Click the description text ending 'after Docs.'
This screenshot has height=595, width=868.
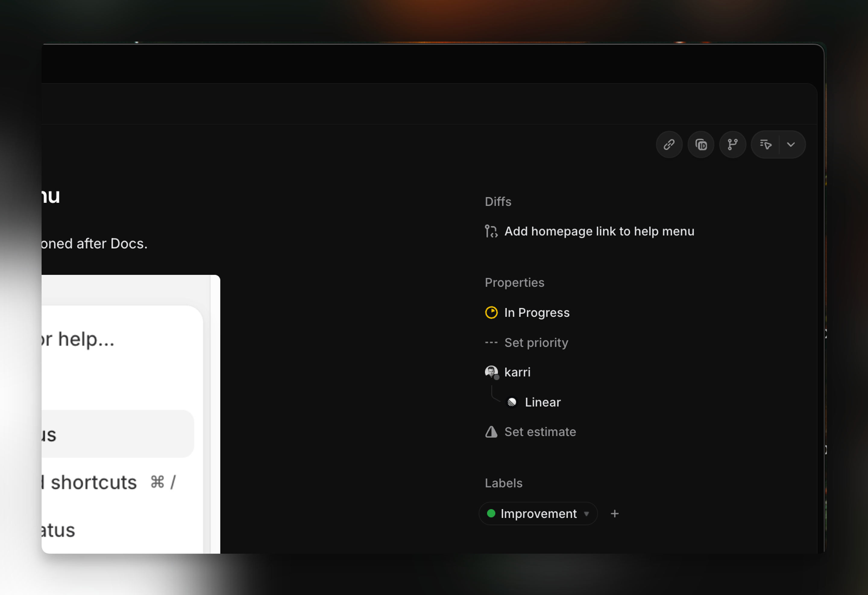(95, 244)
